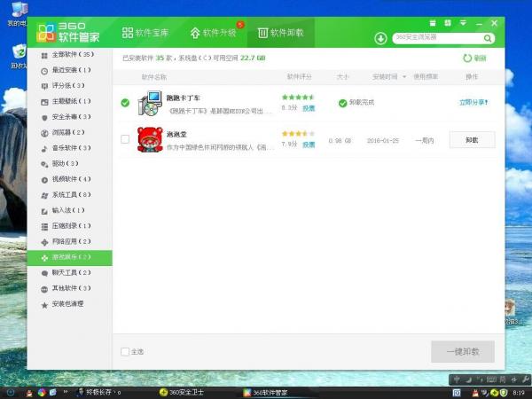532x399 pixels.
Task: Select 输入法 (1) category
Action: coord(69,211)
